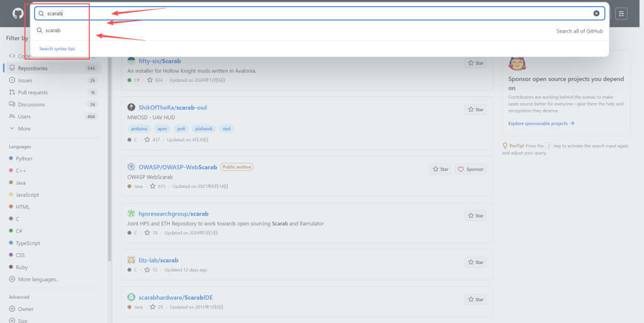Filter by TypeScript language
The width and height of the screenshot is (644, 323).
tap(25, 243)
